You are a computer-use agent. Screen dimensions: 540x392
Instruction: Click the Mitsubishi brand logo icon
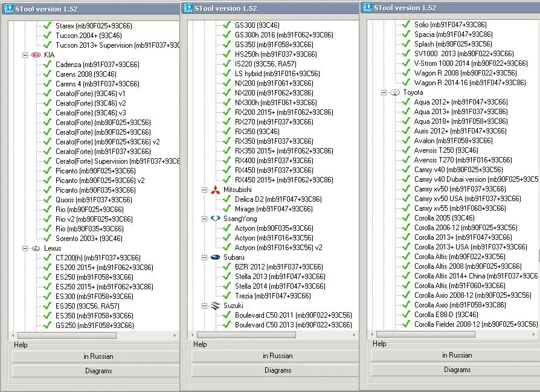pos(215,190)
